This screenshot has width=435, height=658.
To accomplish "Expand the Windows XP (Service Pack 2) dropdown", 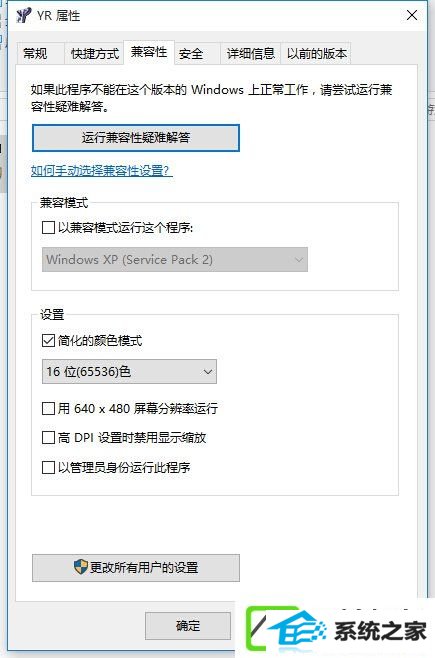I will point(175,259).
